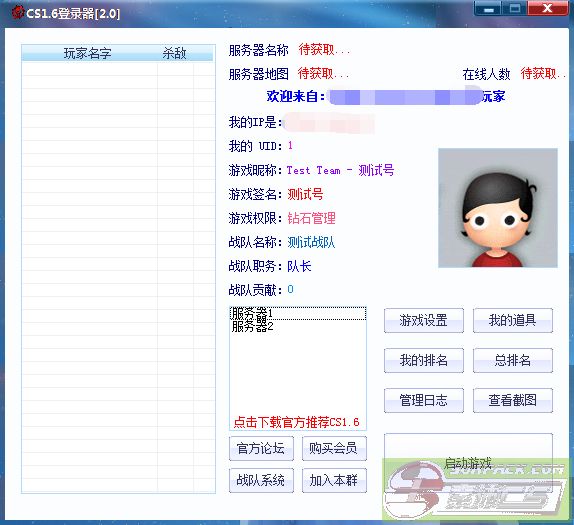Click 加入本群 to join the group
The width and height of the screenshot is (574, 525).
[334, 480]
